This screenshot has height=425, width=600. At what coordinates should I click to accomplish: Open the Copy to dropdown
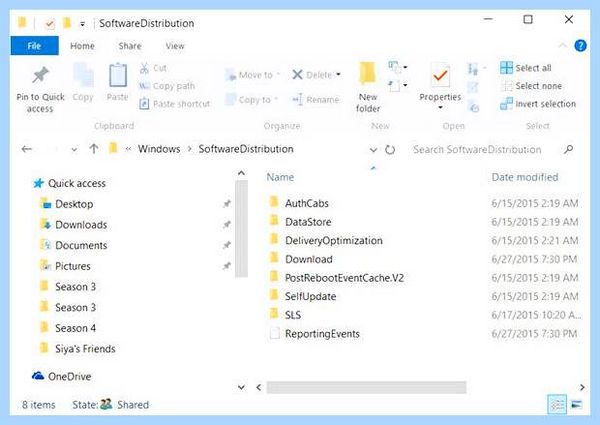click(x=251, y=100)
